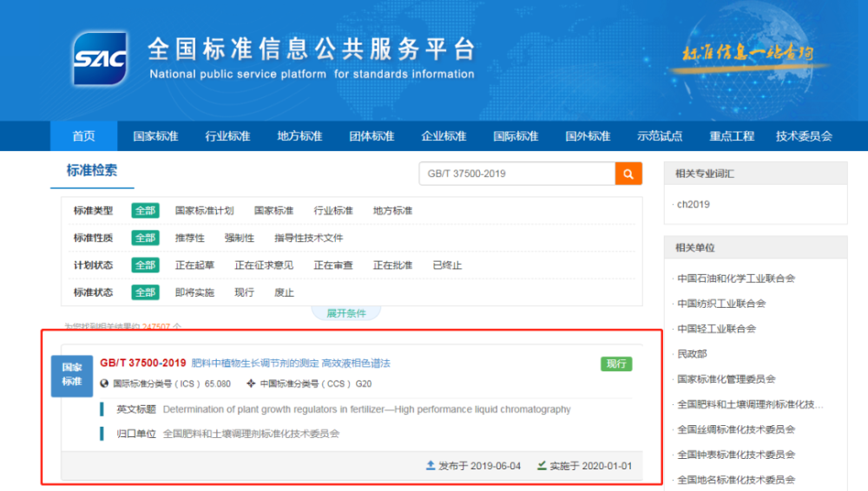Image resolution: width=868 pixels, height=491 pixels.
Task: Filter by 强制性 nature
Action: (x=240, y=238)
